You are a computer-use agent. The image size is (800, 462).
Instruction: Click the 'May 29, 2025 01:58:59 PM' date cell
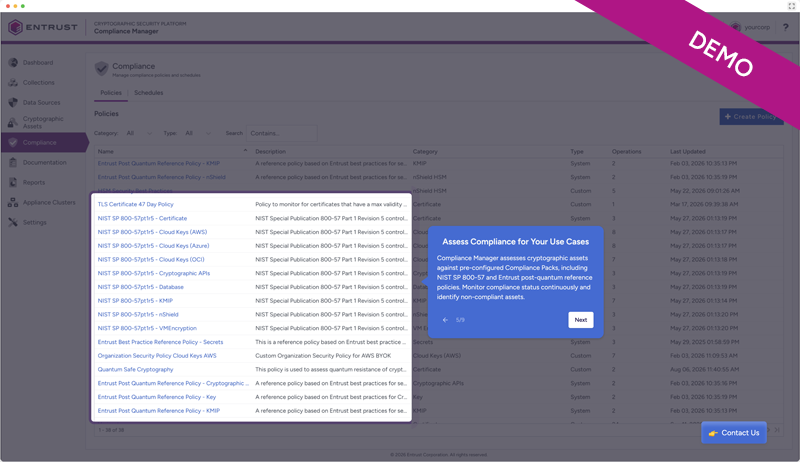pos(705,342)
